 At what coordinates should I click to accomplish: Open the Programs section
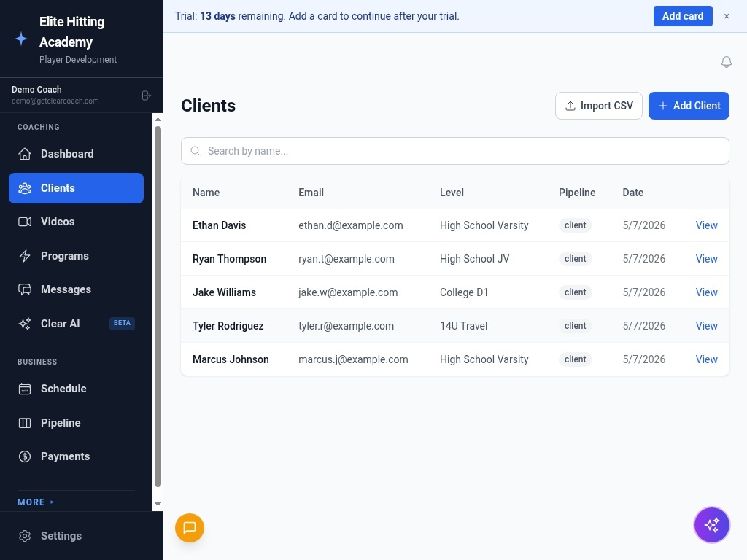[x=76, y=256]
